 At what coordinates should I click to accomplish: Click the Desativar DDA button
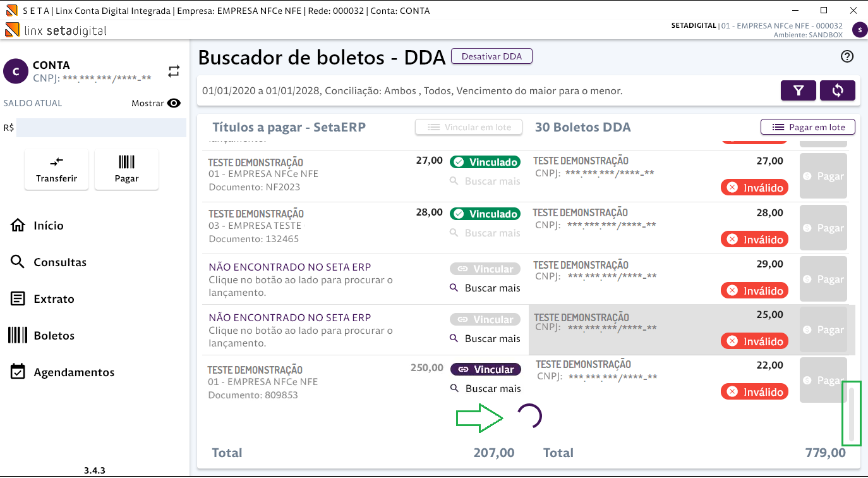[x=491, y=56]
